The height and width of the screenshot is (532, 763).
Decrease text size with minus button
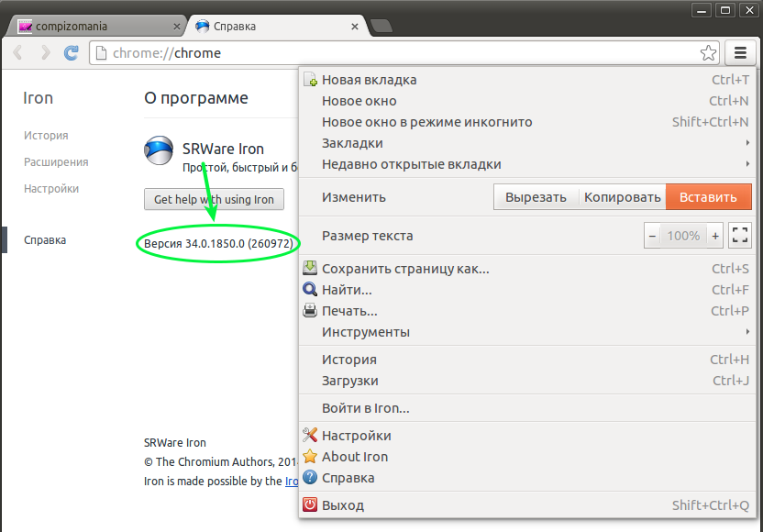coord(653,236)
